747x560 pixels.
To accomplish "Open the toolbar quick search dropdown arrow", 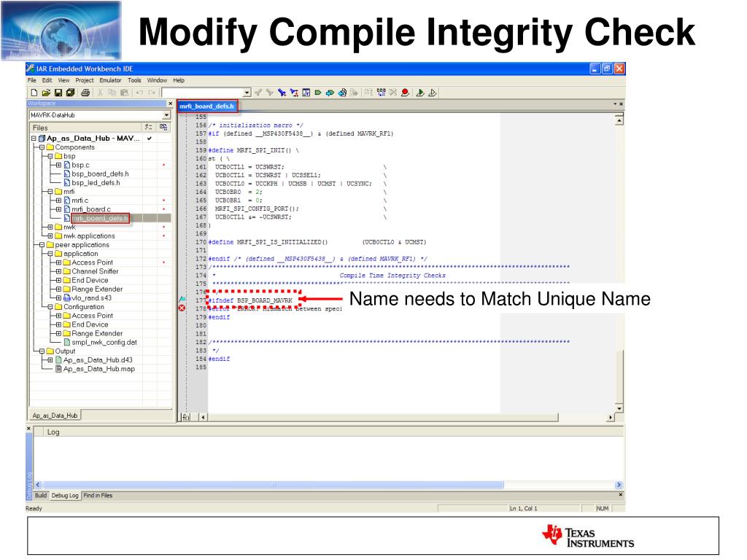I will coord(247,93).
